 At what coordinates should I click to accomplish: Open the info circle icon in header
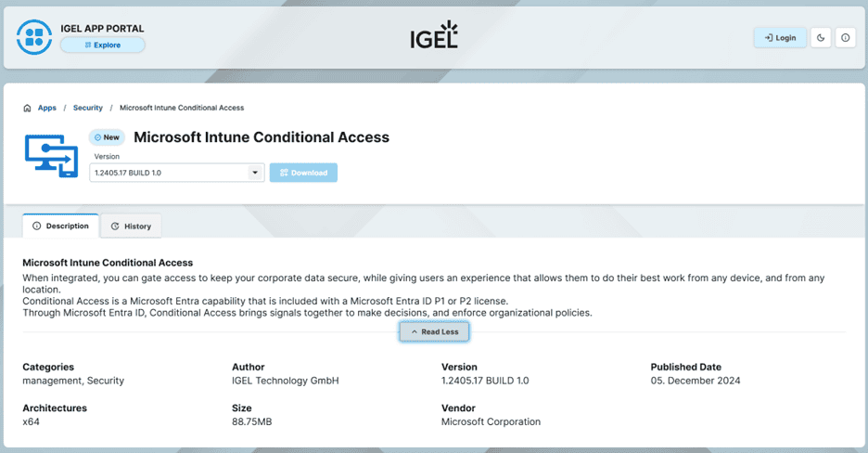click(846, 38)
